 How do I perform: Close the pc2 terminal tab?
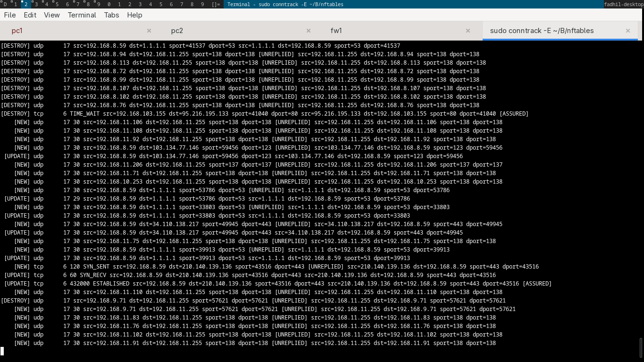pos(309,31)
